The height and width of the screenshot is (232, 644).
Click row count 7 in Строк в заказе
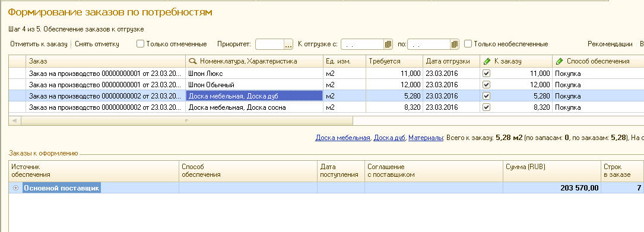click(639, 188)
